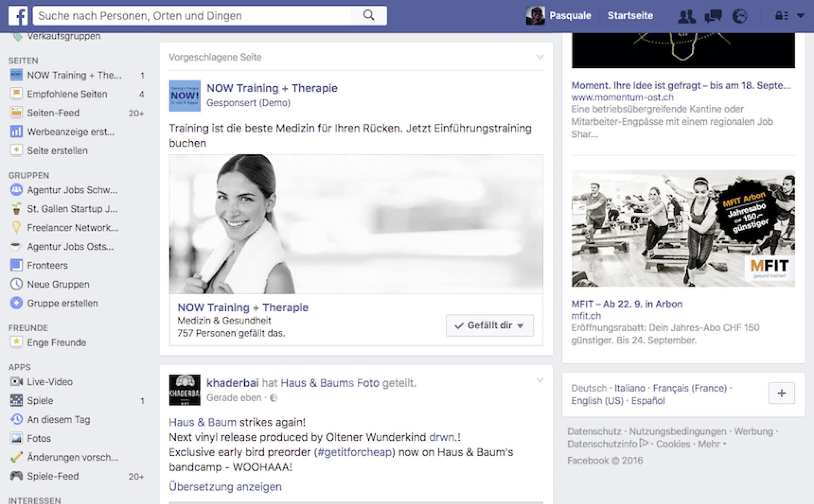
Task: Open Pasquale profile link in top bar
Action: tap(570, 16)
